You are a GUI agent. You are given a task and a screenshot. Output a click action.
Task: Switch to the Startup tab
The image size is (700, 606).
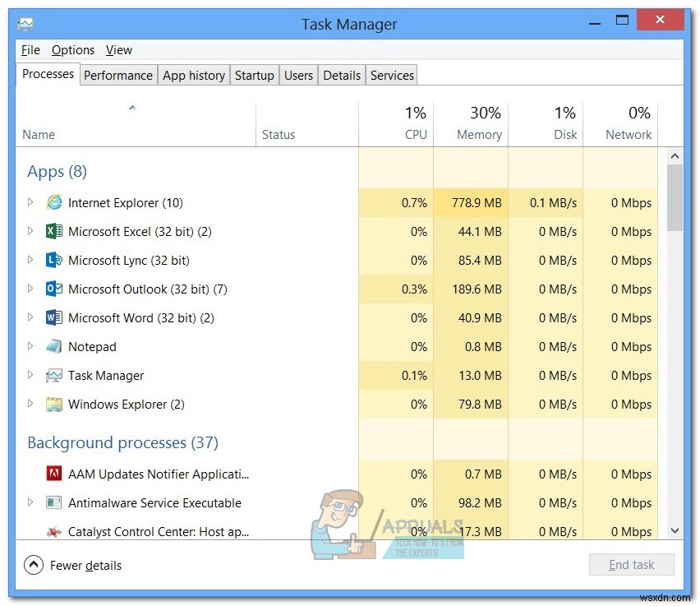[255, 75]
